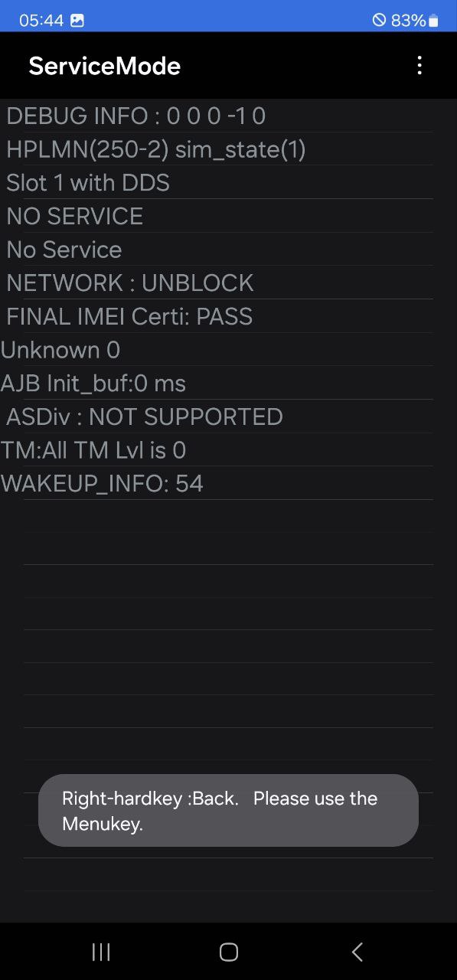
Task: Tap the home navigation button
Action: (x=228, y=952)
